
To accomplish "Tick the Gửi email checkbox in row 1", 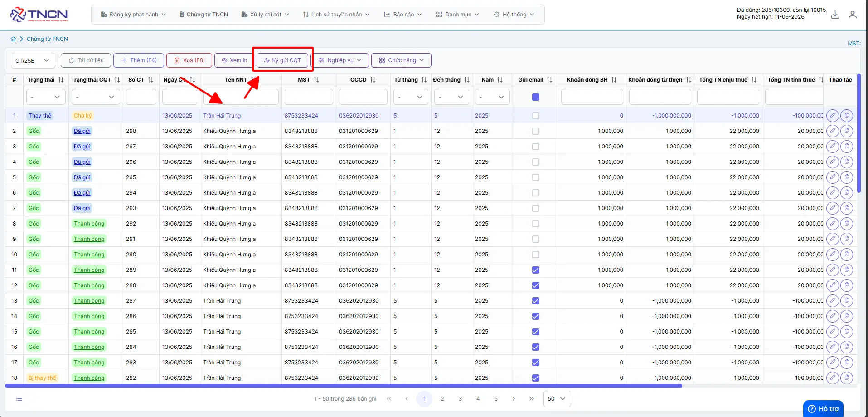I will coord(536,116).
